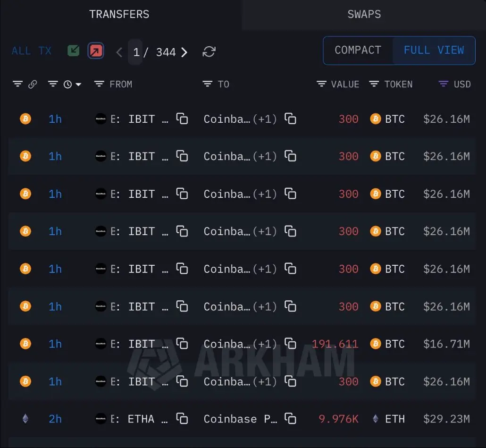Click the 9.976K value
The height and width of the screenshot is (448, 486).
[x=338, y=419]
